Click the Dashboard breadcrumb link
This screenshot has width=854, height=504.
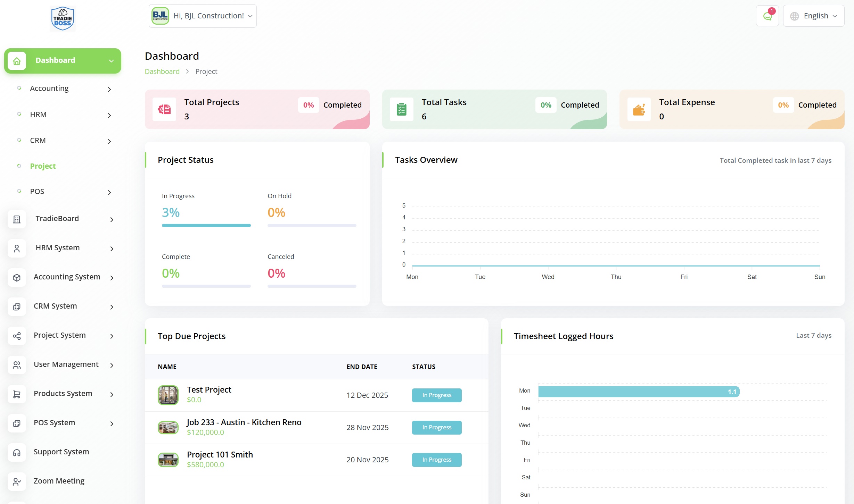(162, 72)
